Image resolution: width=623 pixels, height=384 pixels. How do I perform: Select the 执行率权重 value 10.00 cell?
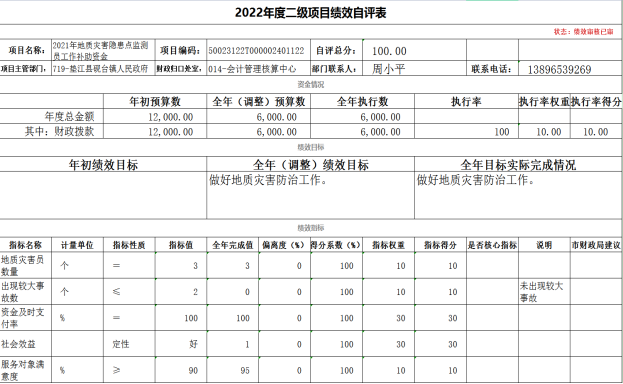coord(544,132)
